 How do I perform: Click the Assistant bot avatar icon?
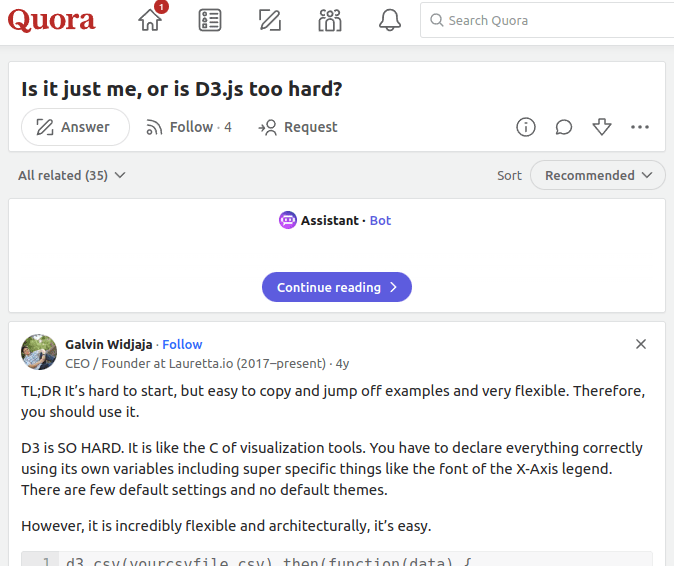pos(288,220)
